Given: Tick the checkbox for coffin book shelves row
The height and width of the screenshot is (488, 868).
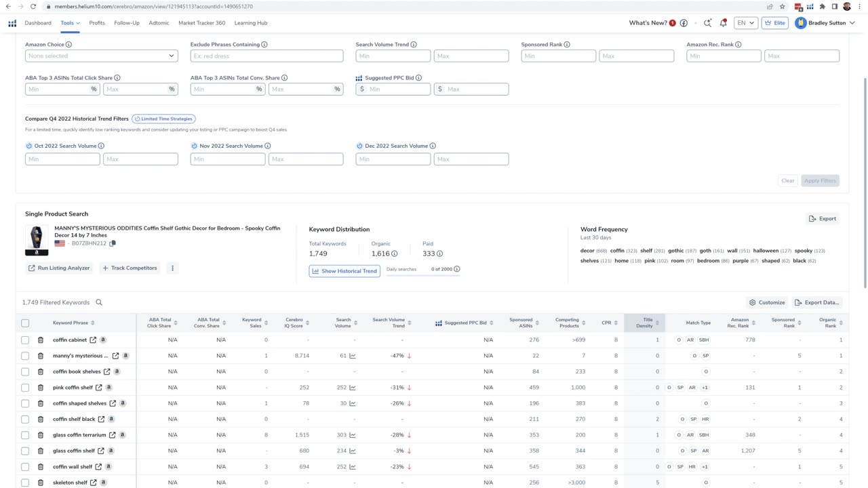Looking at the screenshot, I should coord(25,371).
